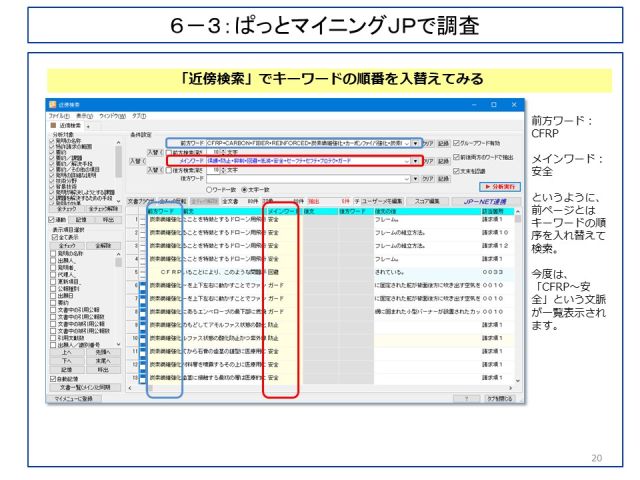
Task: Toggle the 連動 checkbox
Action: (52, 220)
